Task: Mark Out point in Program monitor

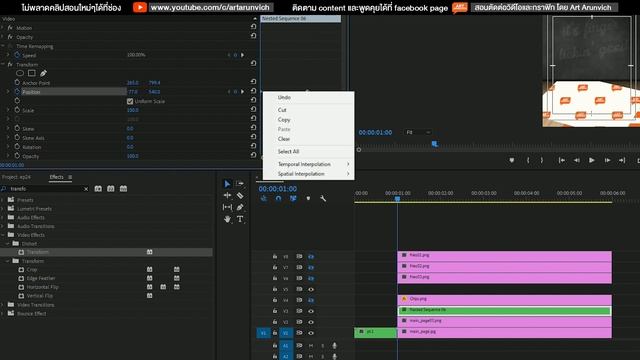Action: tap(542, 160)
